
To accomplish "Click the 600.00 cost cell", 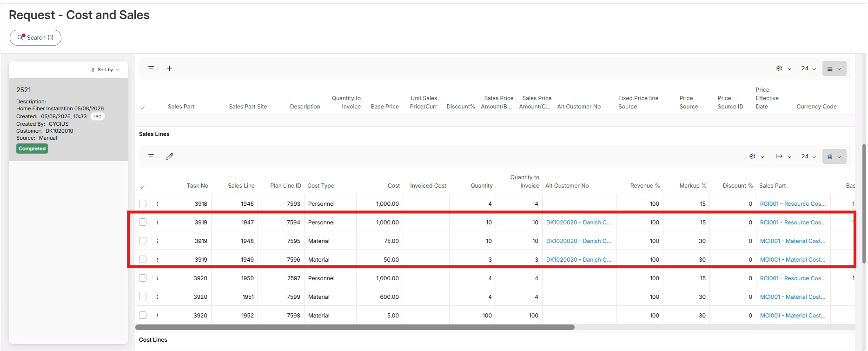I will (389, 297).
